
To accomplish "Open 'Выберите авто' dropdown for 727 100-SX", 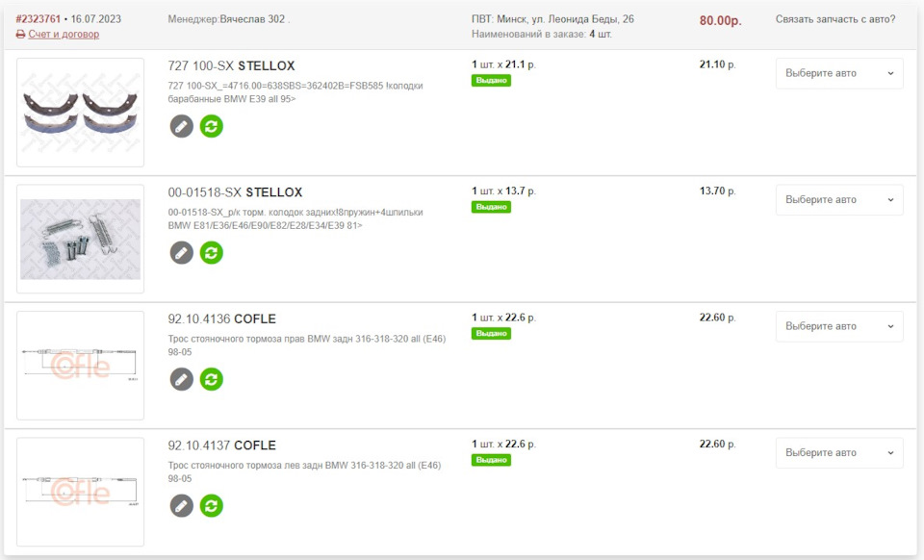I will pyautogui.click(x=839, y=73).
